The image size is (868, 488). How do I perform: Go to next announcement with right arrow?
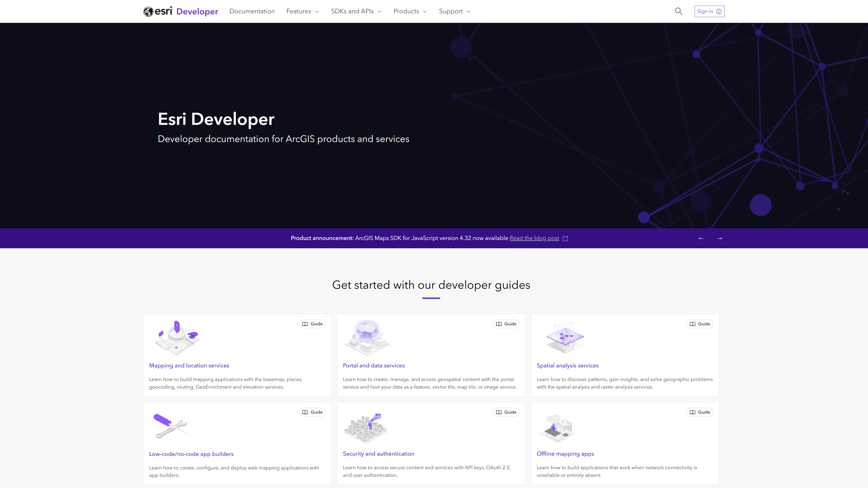pyautogui.click(x=720, y=239)
